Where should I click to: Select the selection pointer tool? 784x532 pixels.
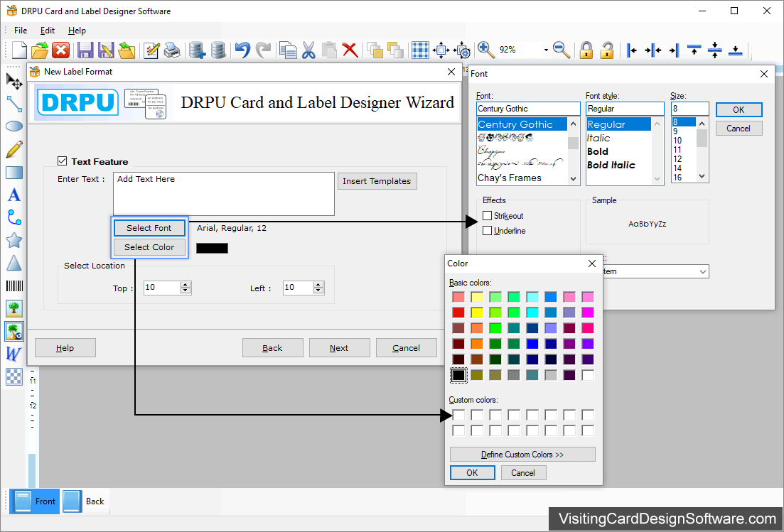(14, 81)
